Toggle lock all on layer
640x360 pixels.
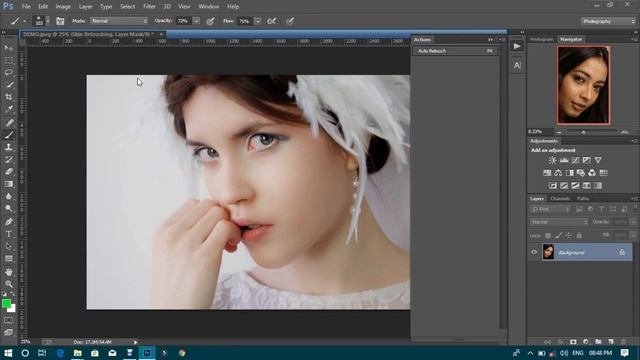[x=579, y=236]
